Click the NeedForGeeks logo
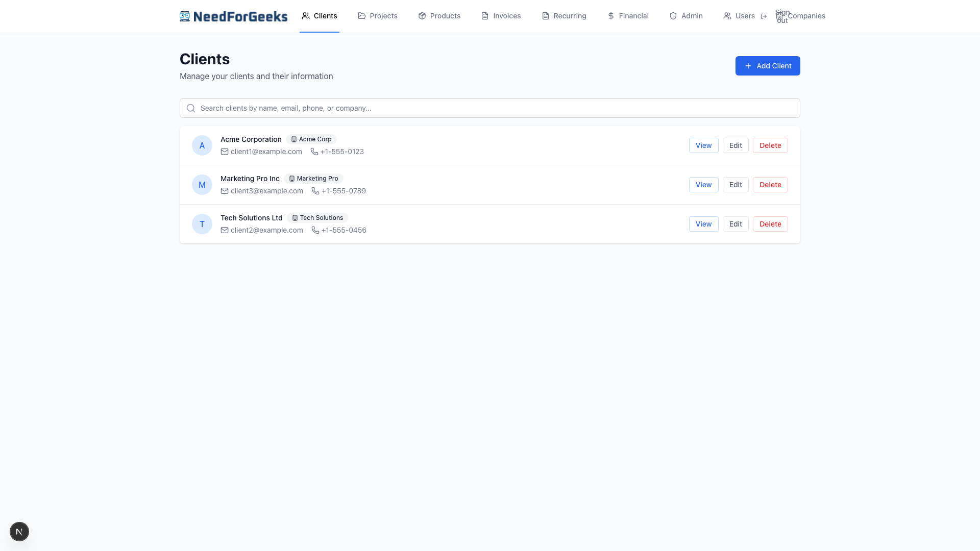This screenshot has height=551, width=980. tap(234, 16)
